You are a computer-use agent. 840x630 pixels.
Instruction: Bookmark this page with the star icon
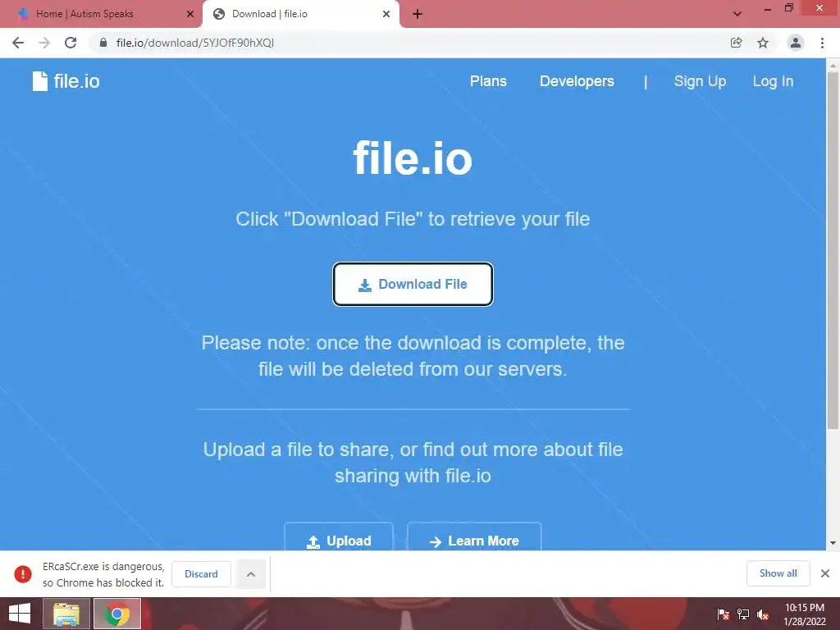pos(763,43)
